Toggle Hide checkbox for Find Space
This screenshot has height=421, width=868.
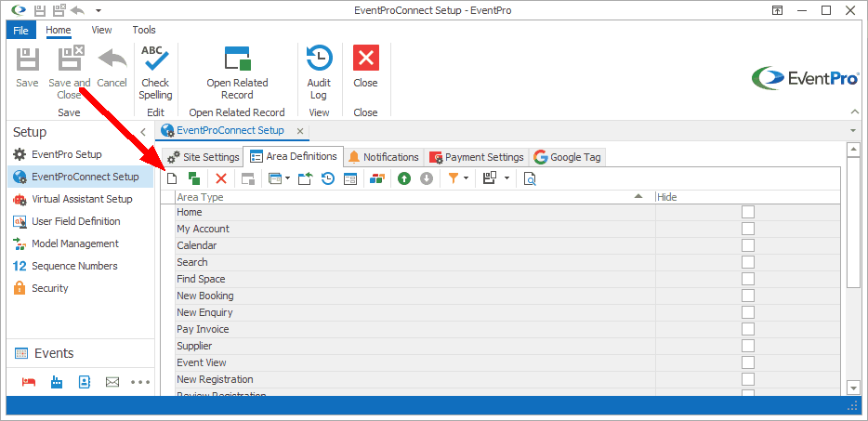click(x=748, y=279)
